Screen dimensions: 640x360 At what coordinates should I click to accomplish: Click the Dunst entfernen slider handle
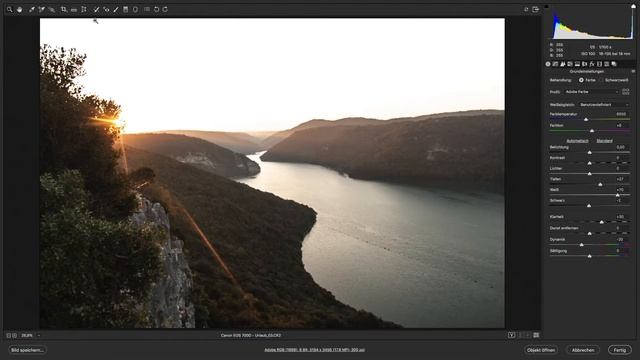pos(590,233)
